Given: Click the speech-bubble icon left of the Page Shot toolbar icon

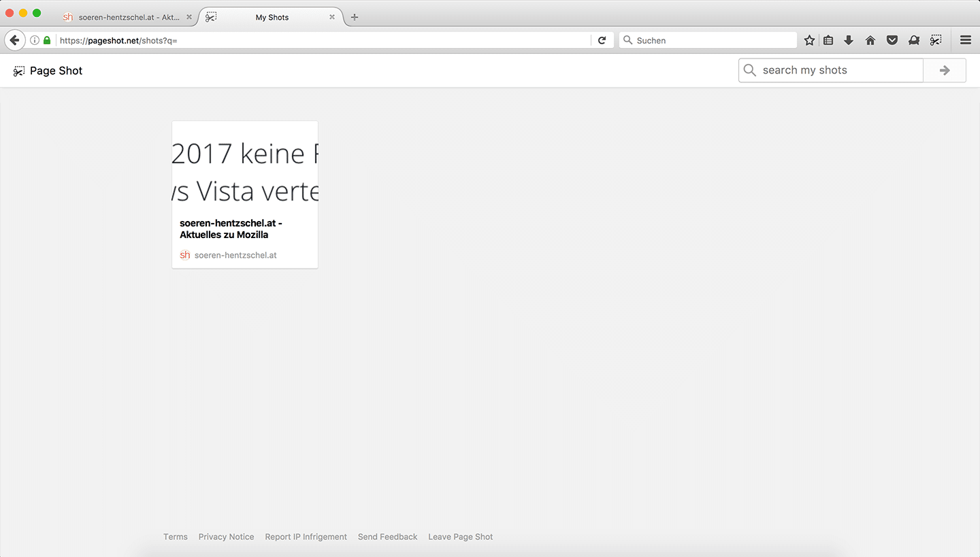Looking at the screenshot, I should pyautogui.click(x=914, y=40).
